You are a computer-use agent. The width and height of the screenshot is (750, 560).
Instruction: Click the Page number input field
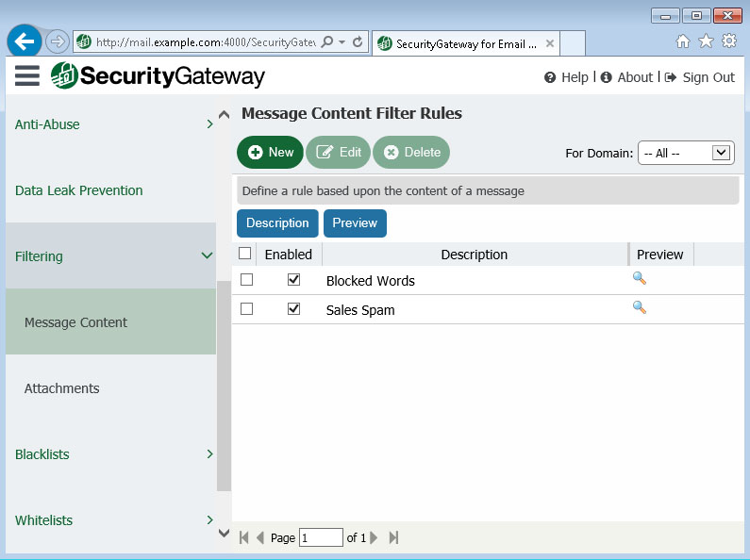321,537
